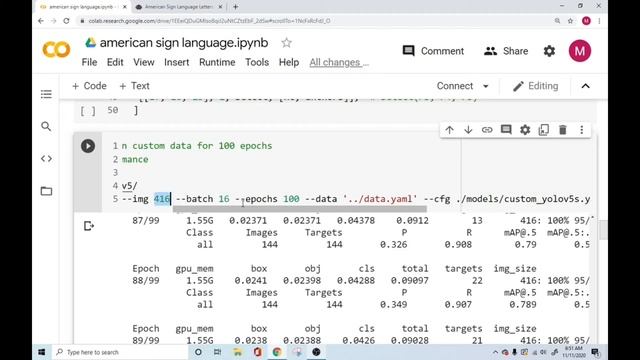Add a new Code cell

click(89, 86)
